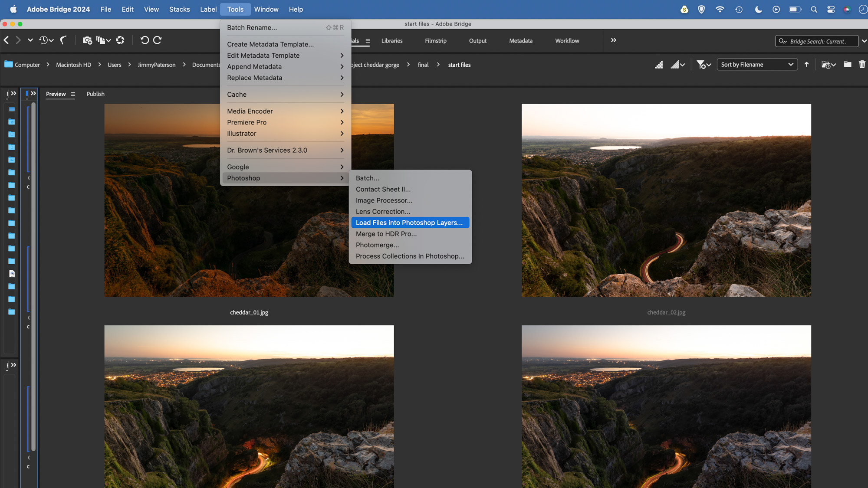Choose Create Metadata Template...
Viewport: 868px width, 488px height.
[x=285, y=44]
